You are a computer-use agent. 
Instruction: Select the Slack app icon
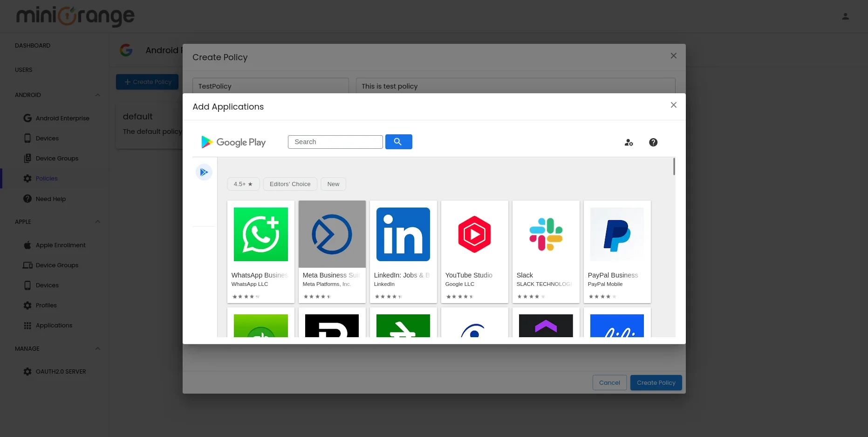[x=546, y=234]
